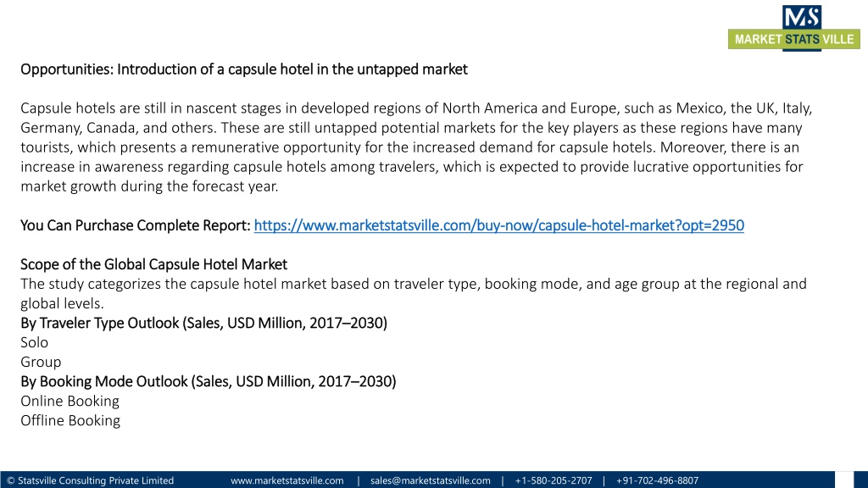The height and width of the screenshot is (488, 868).
Task: Click the 'By Booking Mode Outlook' heading
Action: point(209,382)
